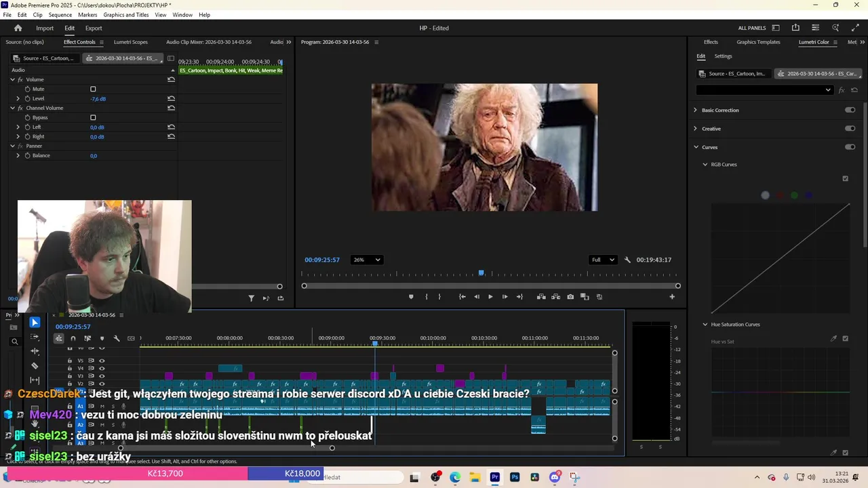
Task: Go to the Home screen icon
Action: tap(18, 28)
